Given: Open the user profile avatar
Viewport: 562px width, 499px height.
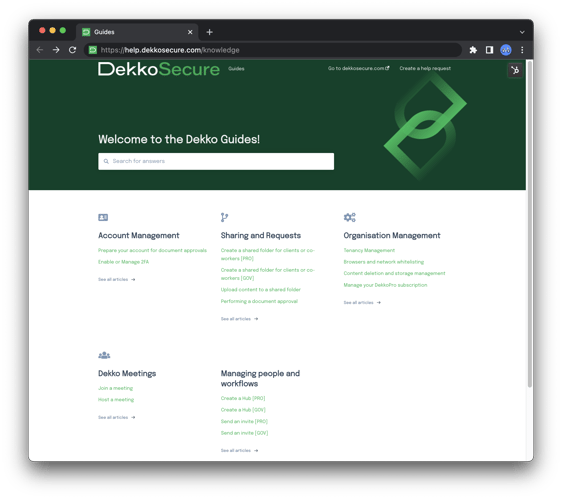Looking at the screenshot, I should (x=506, y=50).
